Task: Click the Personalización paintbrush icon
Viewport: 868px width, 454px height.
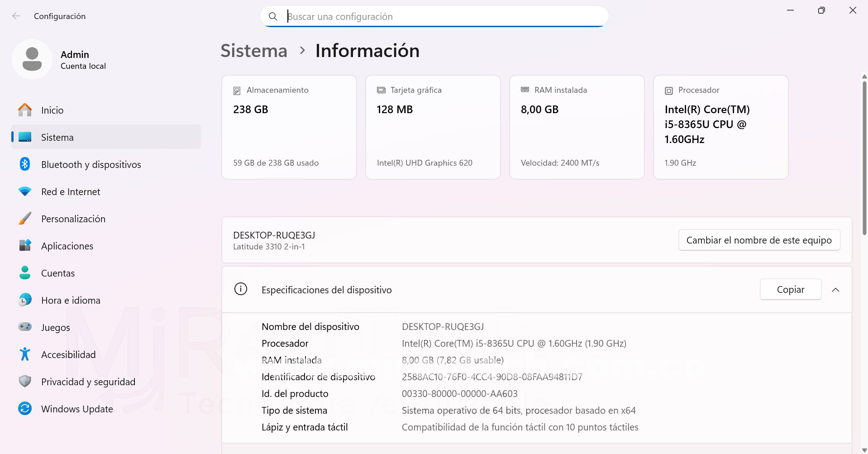Action: (x=25, y=219)
